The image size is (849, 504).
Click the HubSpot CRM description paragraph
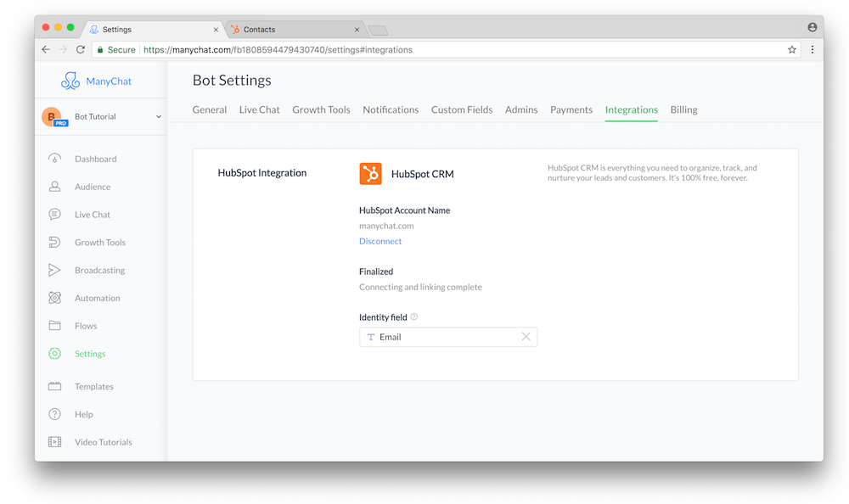click(x=652, y=173)
